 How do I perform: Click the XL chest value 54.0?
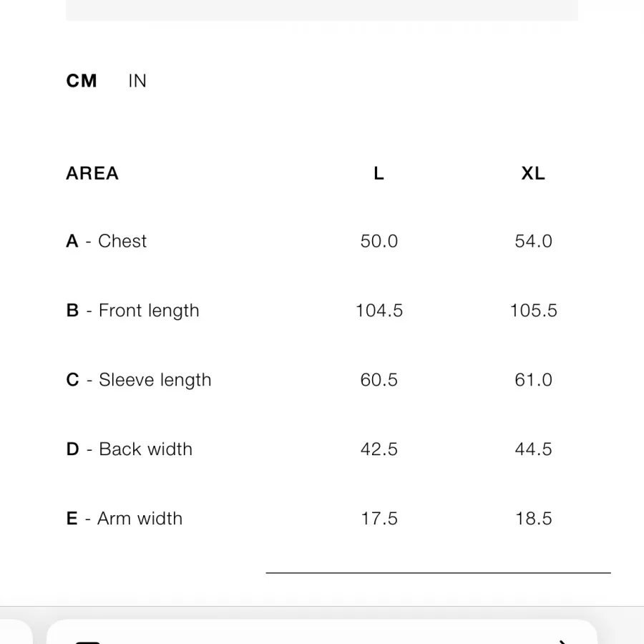pos(533,241)
